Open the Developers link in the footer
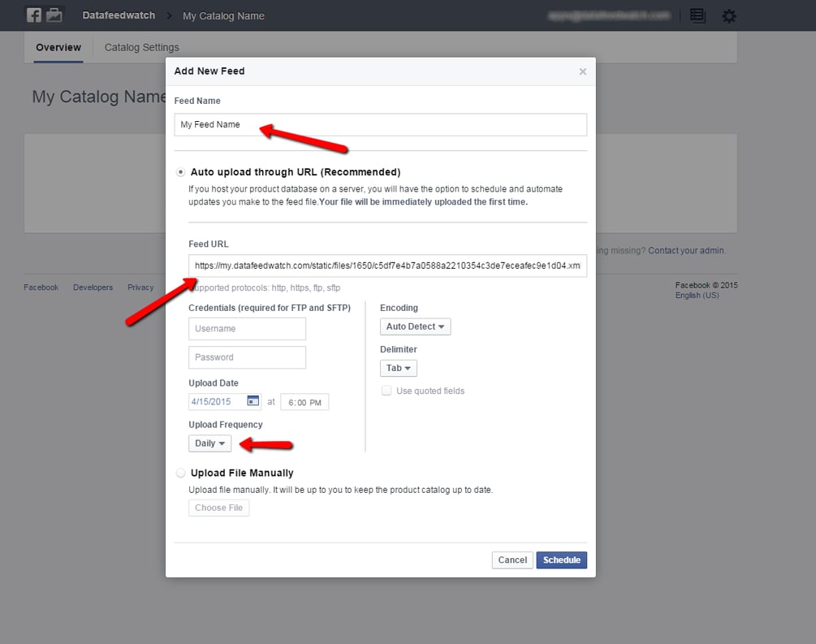This screenshot has height=644, width=816. point(92,287)
